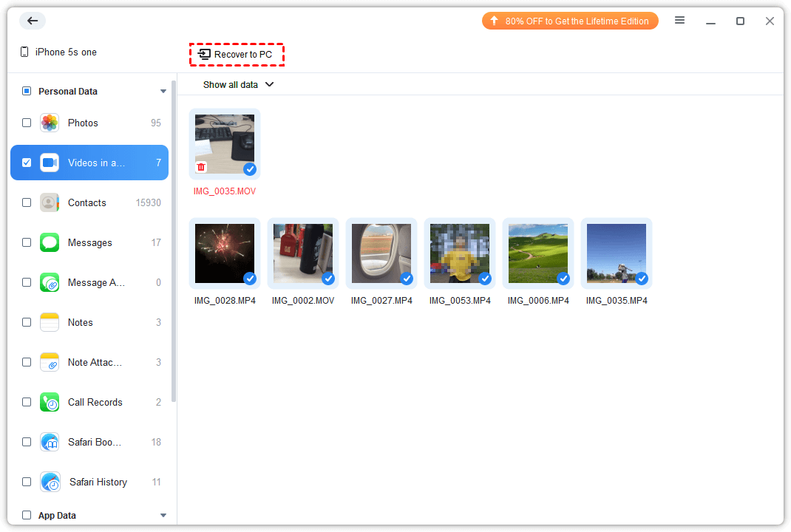
Task: Enable the Photos checkbox
Action: coord(27,123)
